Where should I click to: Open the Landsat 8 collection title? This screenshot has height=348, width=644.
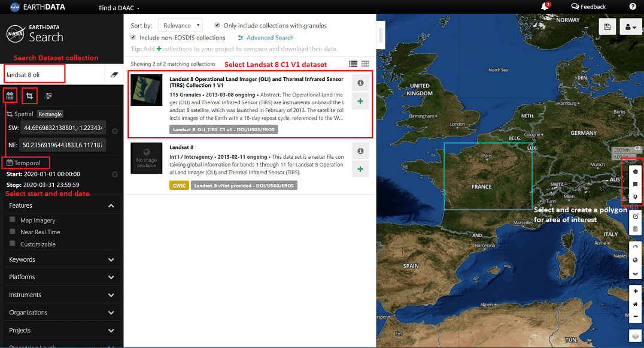[181, 147]
